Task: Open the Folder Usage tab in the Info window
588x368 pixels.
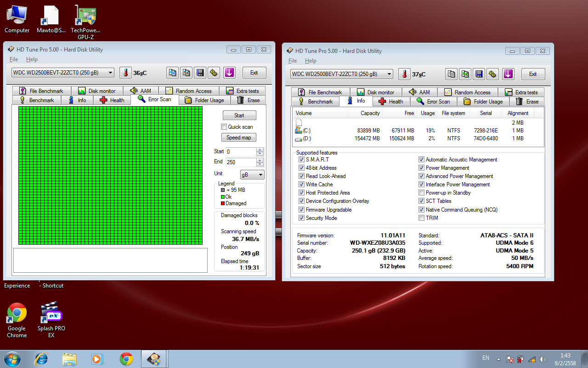Action: tap(483, 102)
